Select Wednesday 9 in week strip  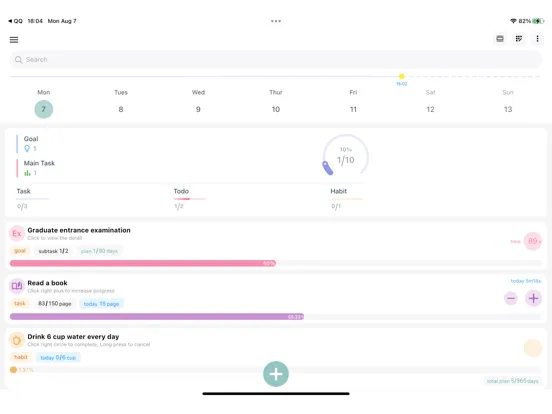click(198, 109)
